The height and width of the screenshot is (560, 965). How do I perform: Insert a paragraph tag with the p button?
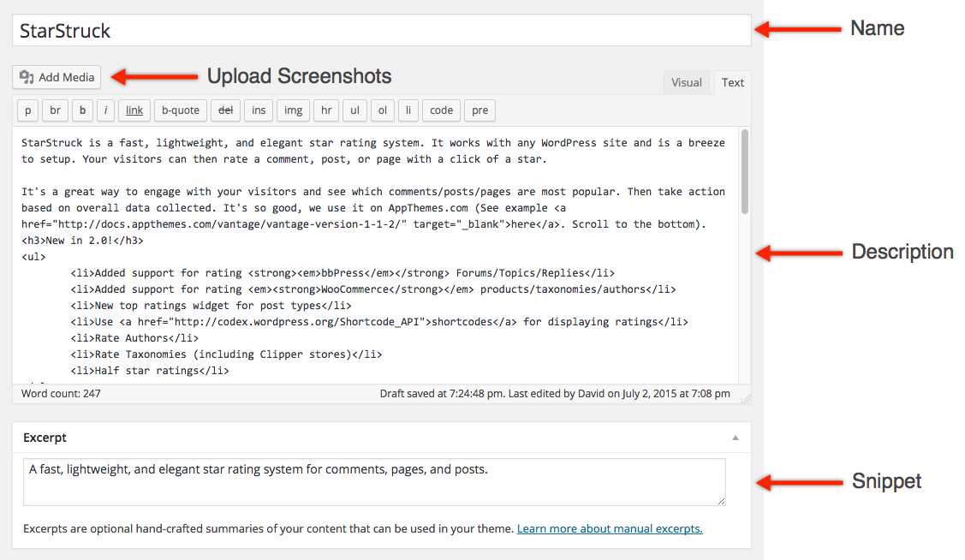[x=27, y=110]
